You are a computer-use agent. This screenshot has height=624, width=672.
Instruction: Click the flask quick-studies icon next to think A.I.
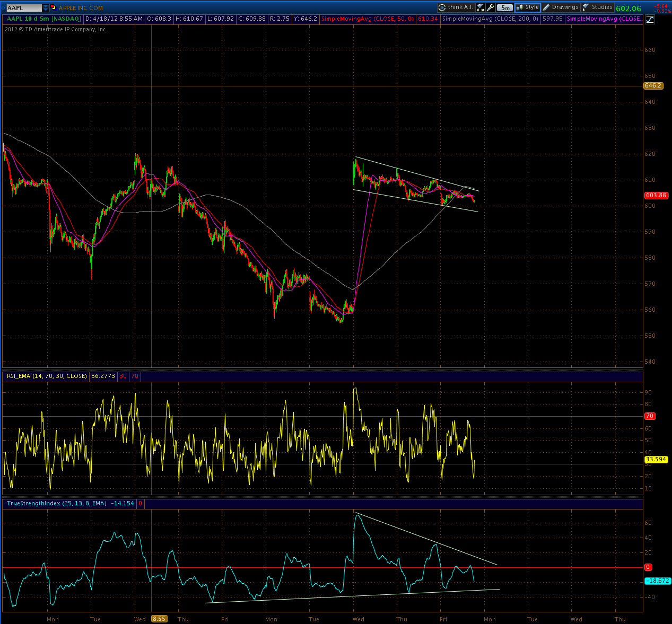[480, 7]
